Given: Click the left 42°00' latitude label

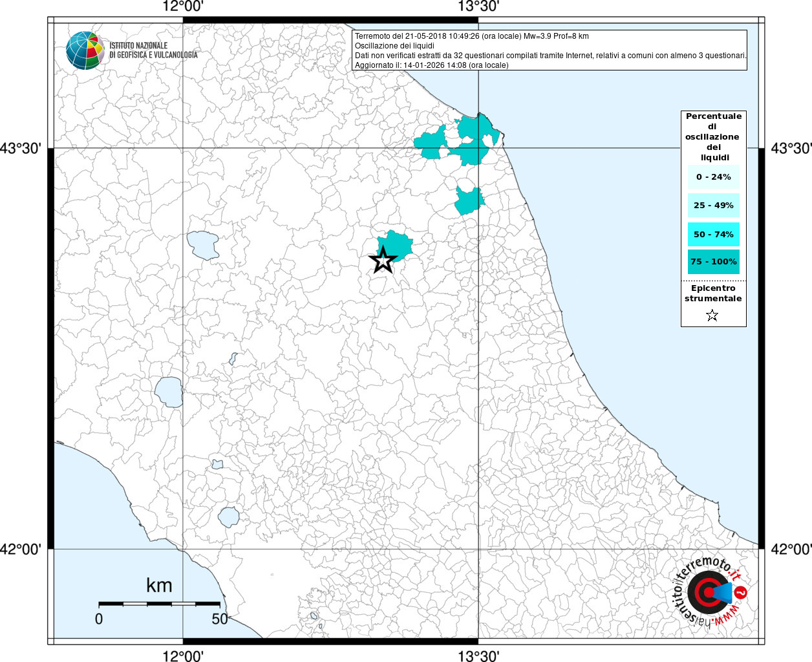Looking at the screenshot, I should [x=21, y=550].
